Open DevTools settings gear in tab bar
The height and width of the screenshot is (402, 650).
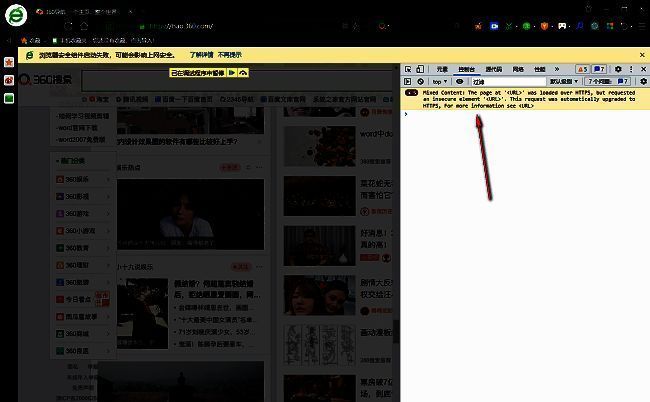pyautogui.click(x=618, y=69)
